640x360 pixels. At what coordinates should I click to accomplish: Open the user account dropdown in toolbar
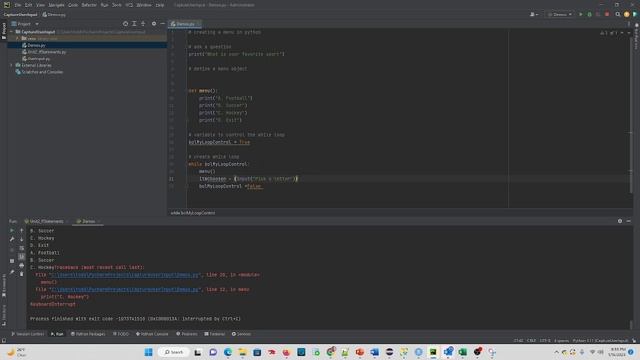pos(534,14)
